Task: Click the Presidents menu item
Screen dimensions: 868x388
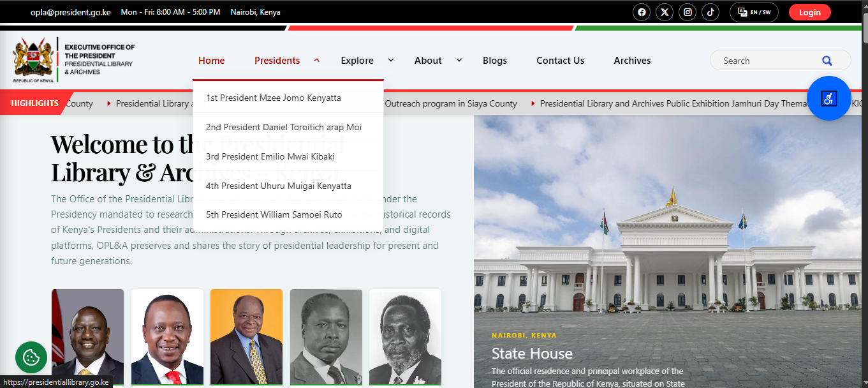Action: coord(277,61)
